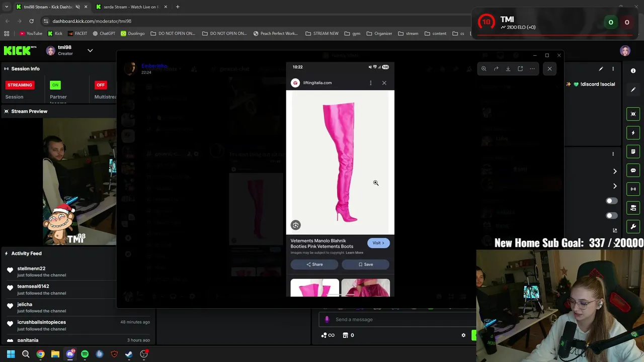Click the info icon in the right Kick sidebar
The height and width of the screenshot is (362, 644).
[633, 71]
